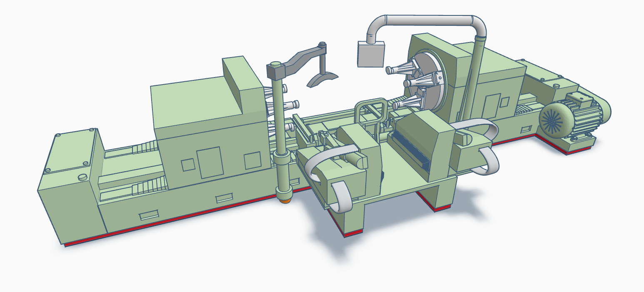Image resolution: width=644 pixels, height=292 pixels.
Task: Click the electric motor's finned fan cover
Action: pyautogui.click(x=554, y=118)
